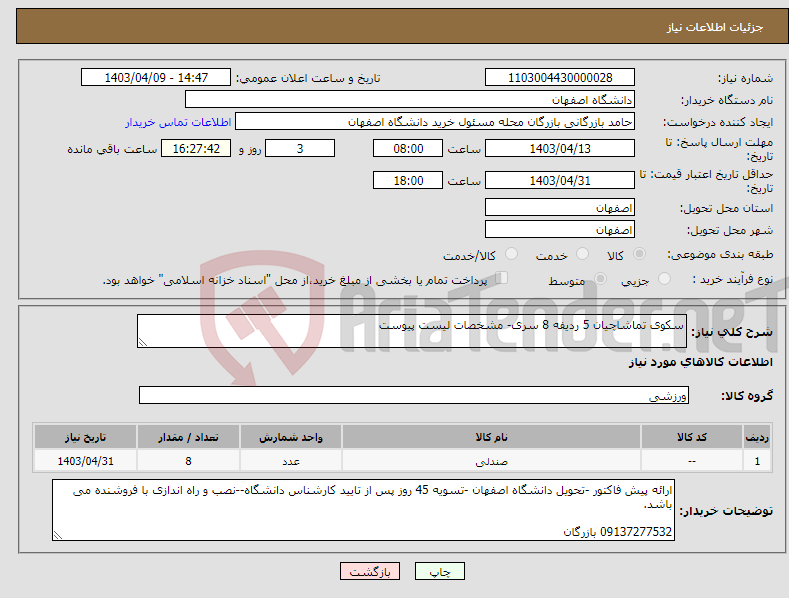Viewport: 789px width, 598px height.
Task: Click the general need description textarea
Action: click(412, 331)
